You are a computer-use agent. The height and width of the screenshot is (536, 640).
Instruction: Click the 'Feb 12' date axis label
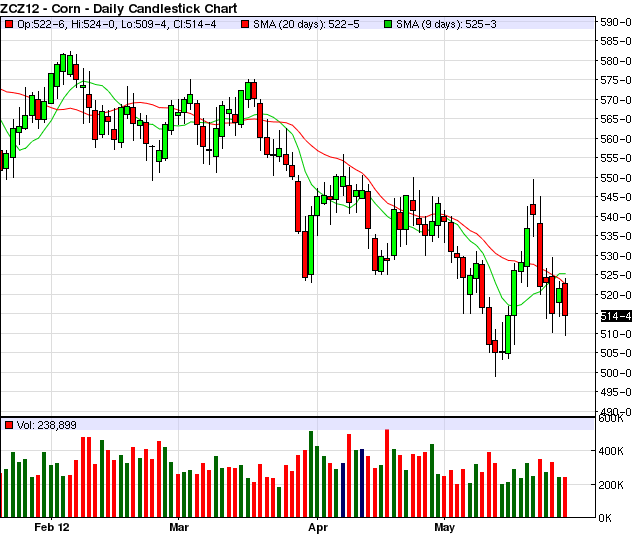pos(52,527)
